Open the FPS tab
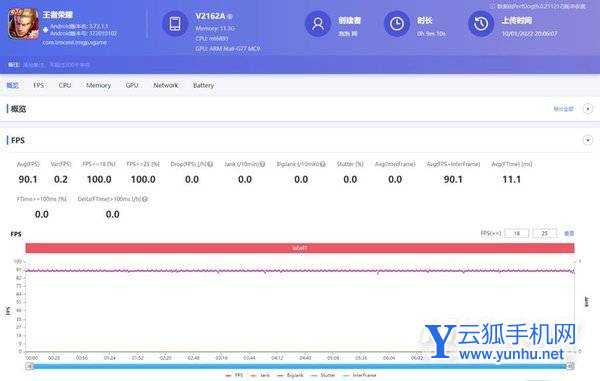 point(39,85)
